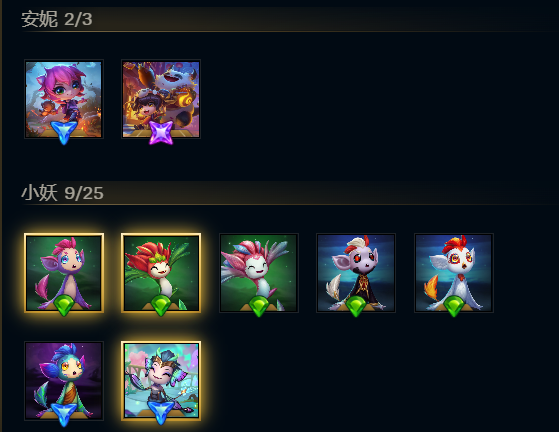The width and height of the screenshot is (559, 432).
Task: Click the purple star gem under panda Annie
Action: (161, 133)
